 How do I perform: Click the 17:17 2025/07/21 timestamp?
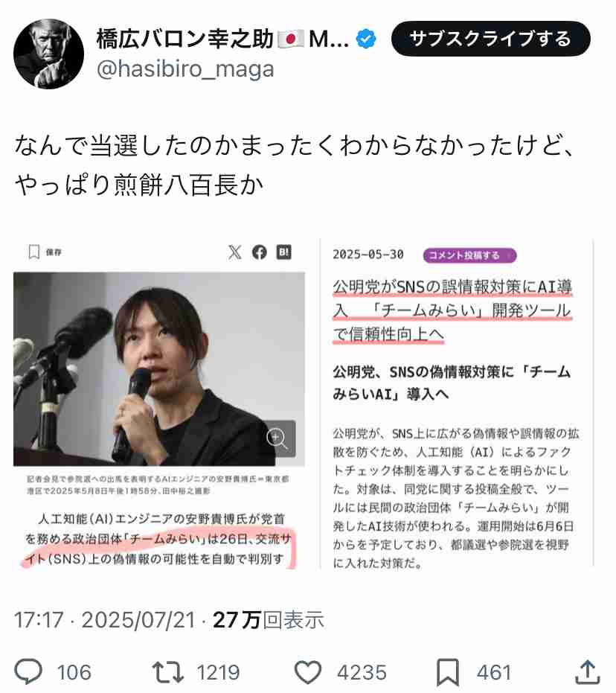105,620
